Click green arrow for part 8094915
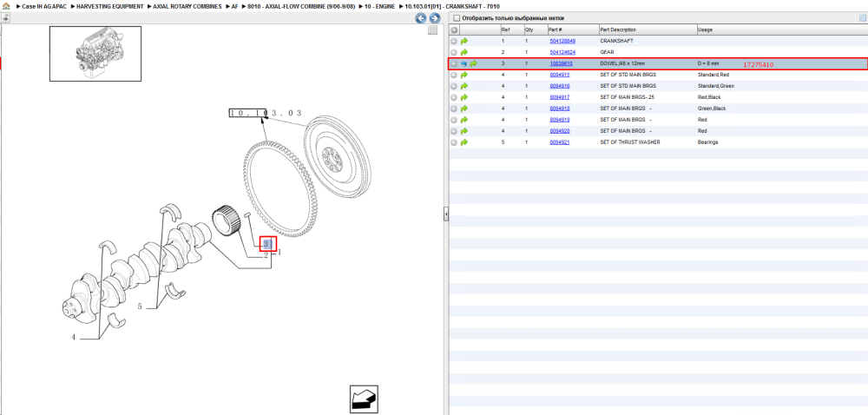 click(464, 75)
